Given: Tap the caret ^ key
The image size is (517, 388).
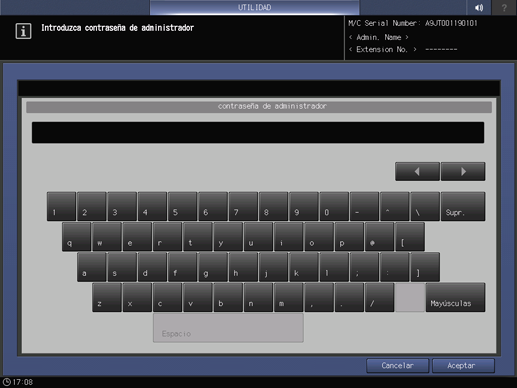Looking at the screenshot, I should (395, 206).
